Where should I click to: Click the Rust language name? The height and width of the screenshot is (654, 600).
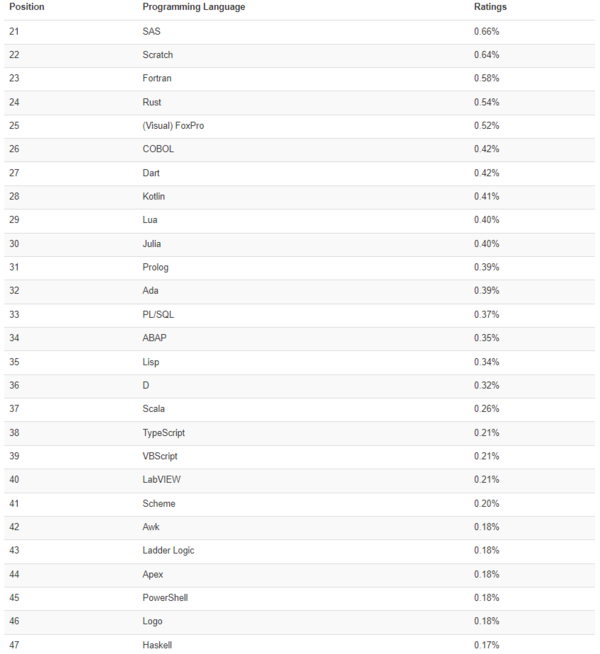pyautogui.click(x=152, y=102)
